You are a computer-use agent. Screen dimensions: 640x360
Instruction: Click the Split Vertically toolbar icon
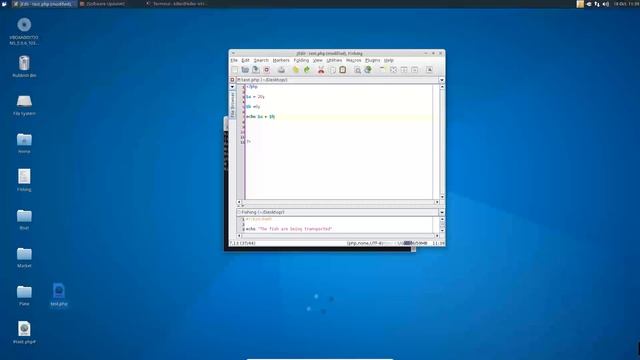coord(414,70)
